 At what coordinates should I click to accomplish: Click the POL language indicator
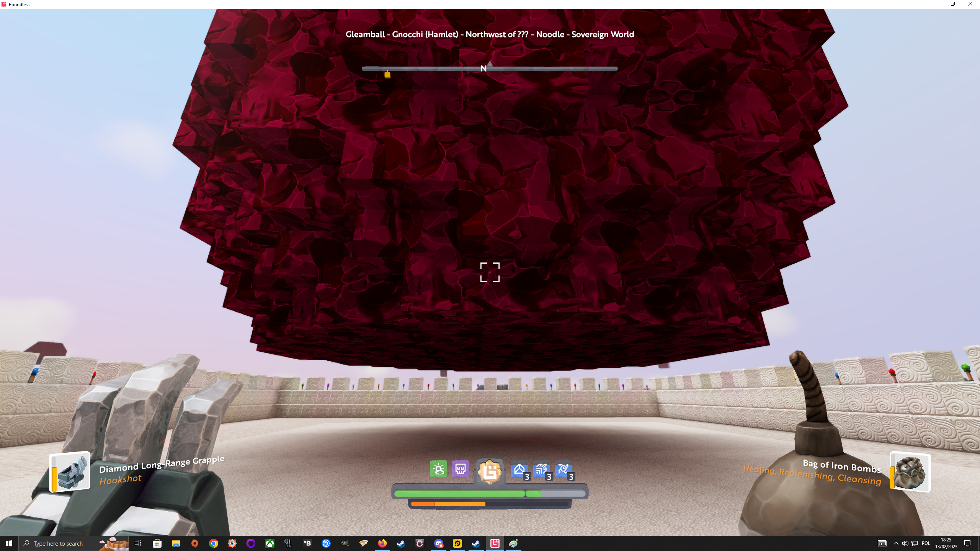click(x=926, y=543)
